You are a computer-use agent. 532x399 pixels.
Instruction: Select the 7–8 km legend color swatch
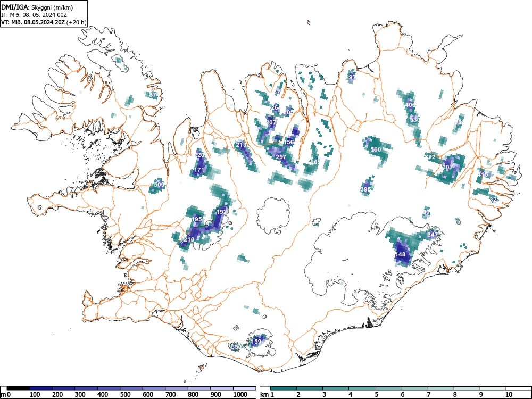pos(440,388)
